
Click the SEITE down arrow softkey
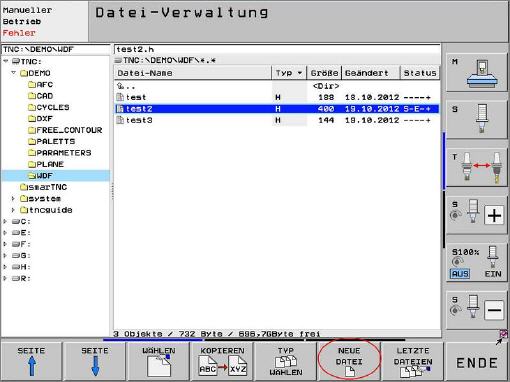click(95, 361)
